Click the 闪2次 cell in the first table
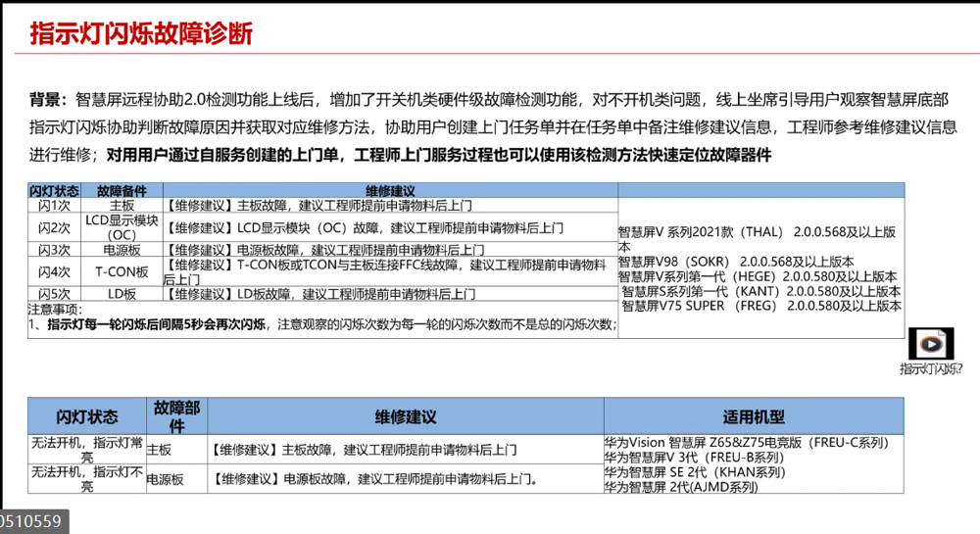The height and width of the screenshot is (534, 980). tap(54, 227)
